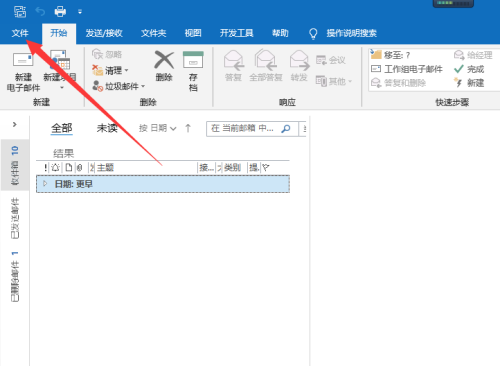
Task: Sort by 主题 subject column header
Action: pos(105,167)
